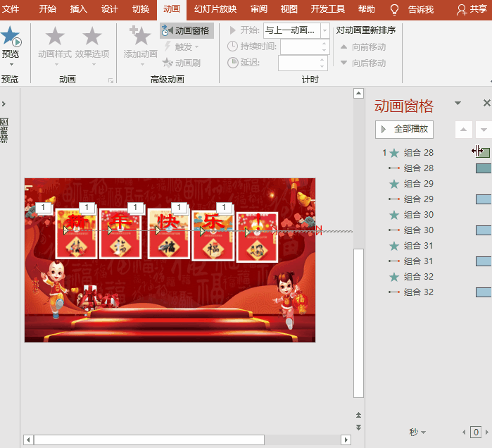Click the teal timing bar of 组合 28 path

(x=484, y=168)
